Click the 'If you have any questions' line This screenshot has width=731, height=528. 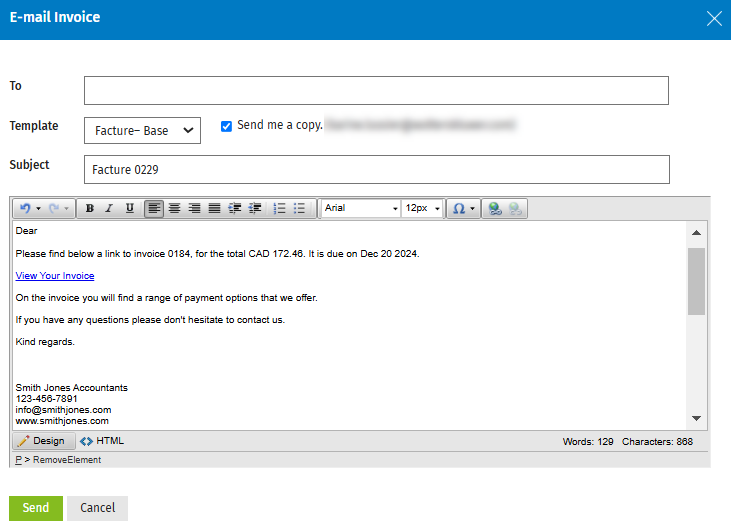coord(150,320)
